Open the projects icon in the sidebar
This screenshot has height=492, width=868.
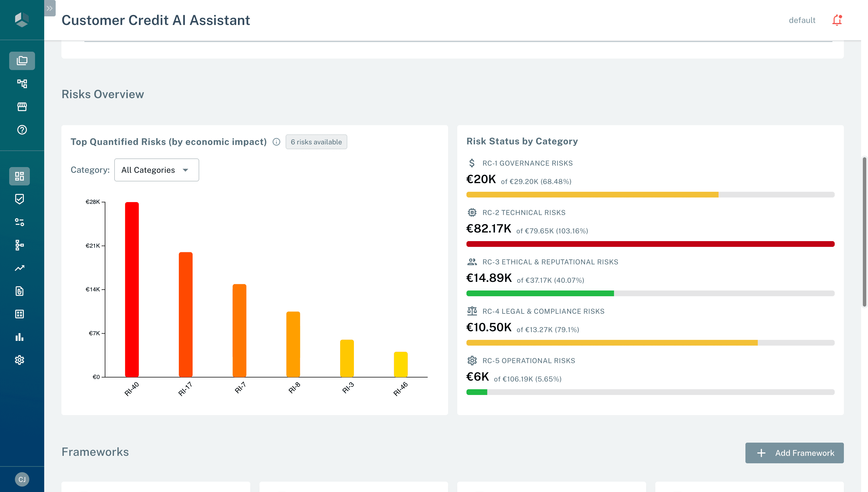(22, 61)
